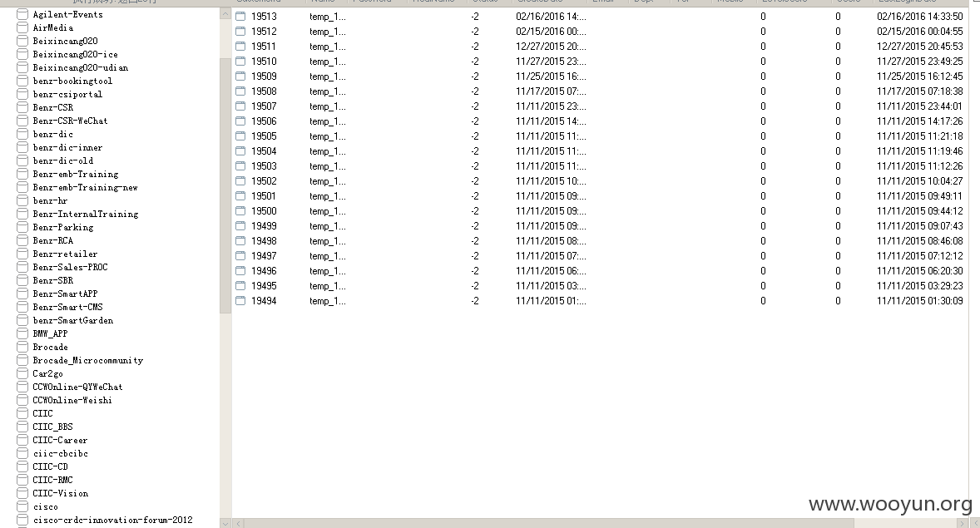Image resolution: width=980 pixels, height=528 pixels.
Task: Click the database tree scroll-down arrow
Action: 225,523
